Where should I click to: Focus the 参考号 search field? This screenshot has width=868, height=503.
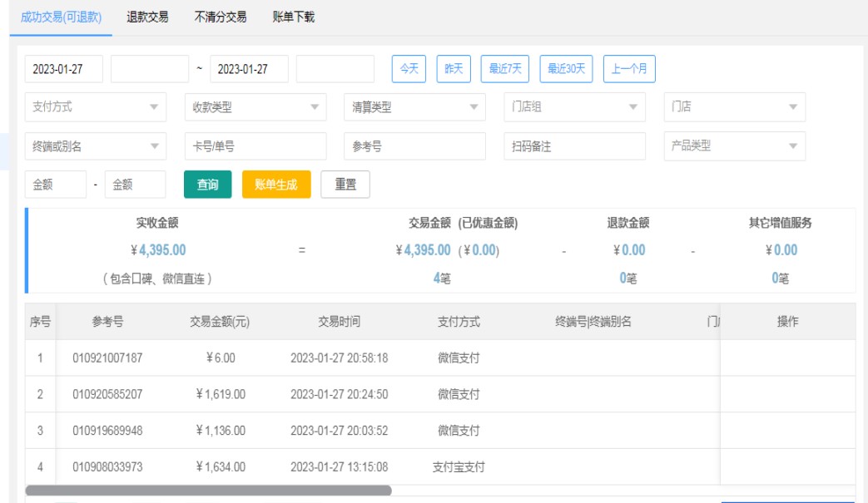coord(414,146)
